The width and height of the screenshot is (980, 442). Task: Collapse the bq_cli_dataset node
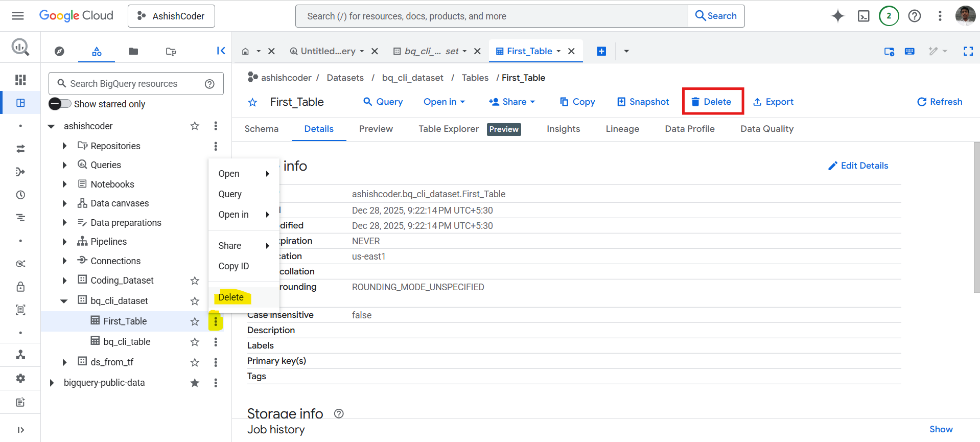tap(64, 301)
